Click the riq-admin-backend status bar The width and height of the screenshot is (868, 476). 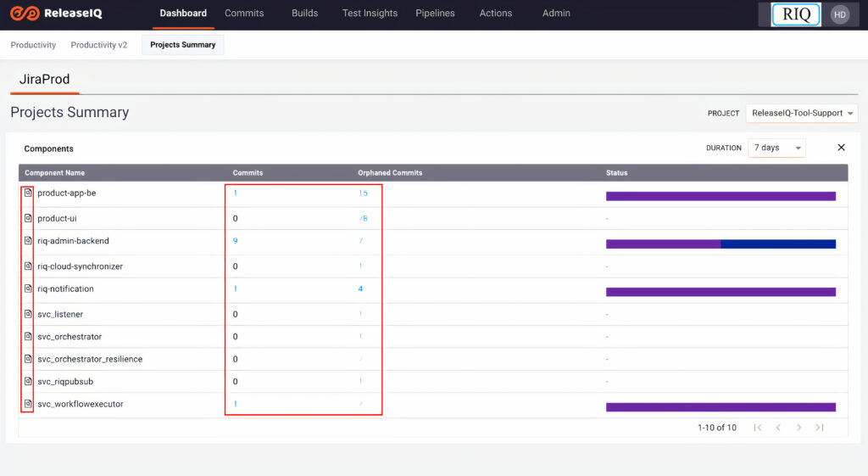(x=721, y=244)
